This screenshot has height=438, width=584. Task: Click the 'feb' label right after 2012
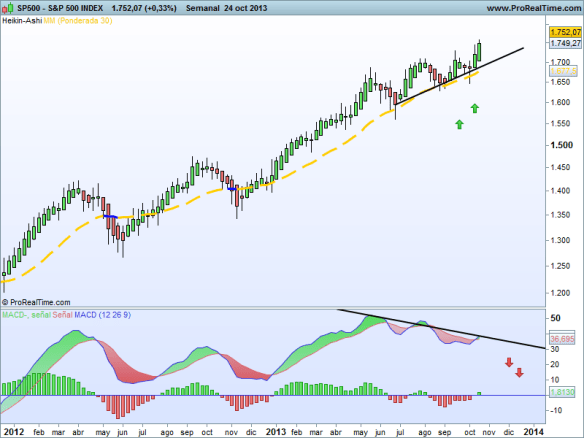point(39,432)
